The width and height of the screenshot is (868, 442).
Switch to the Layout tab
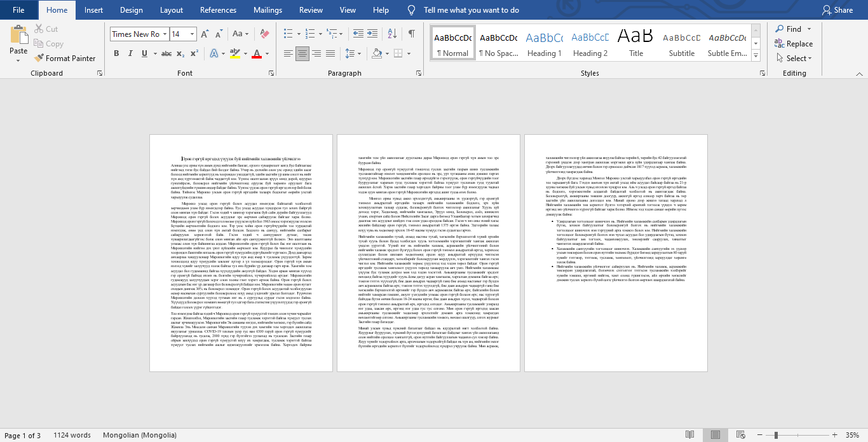click(x=172, y=10)
